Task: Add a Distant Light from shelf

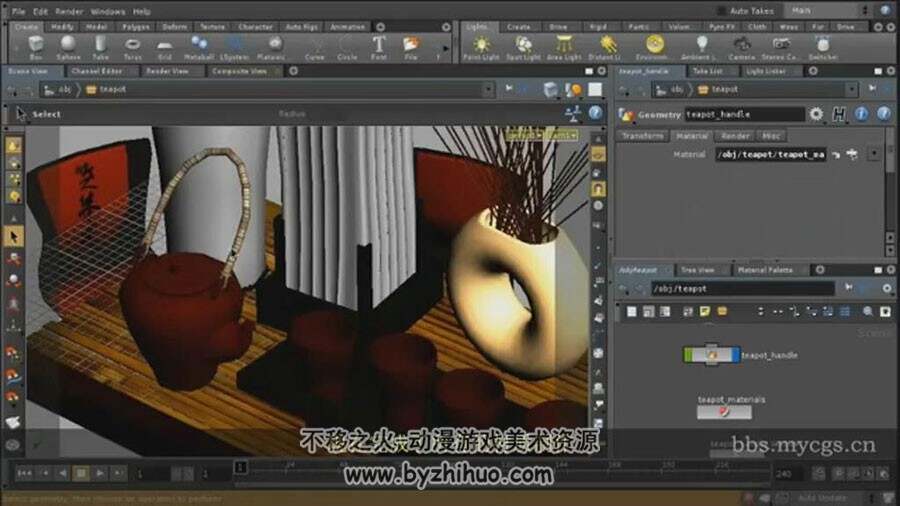Action: coord(607,48)
